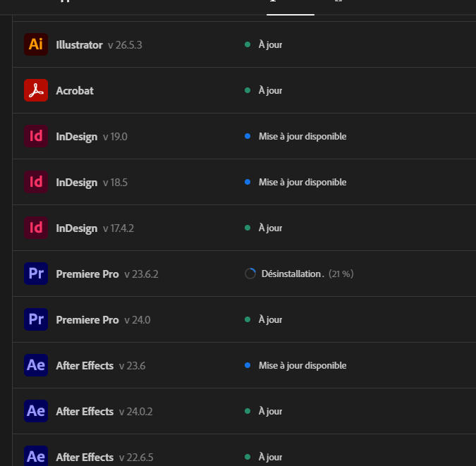Viewport: 476px width, 466px height.
Task: Click the After Effects v 23.6 icon
Action: tap(36, 365)
